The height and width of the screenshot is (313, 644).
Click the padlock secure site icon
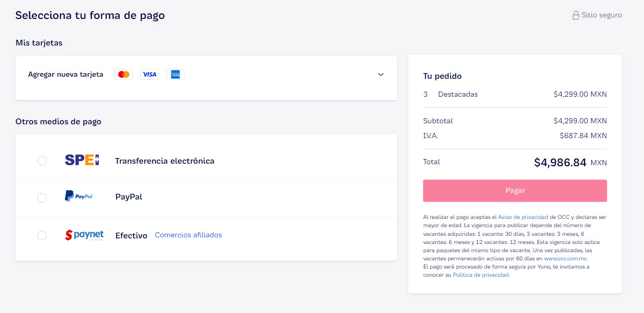[575, 15]
